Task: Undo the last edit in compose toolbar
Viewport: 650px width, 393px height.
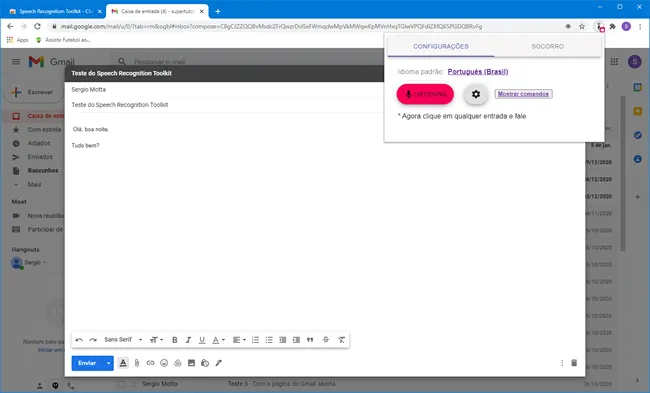Action: [79, 340]
